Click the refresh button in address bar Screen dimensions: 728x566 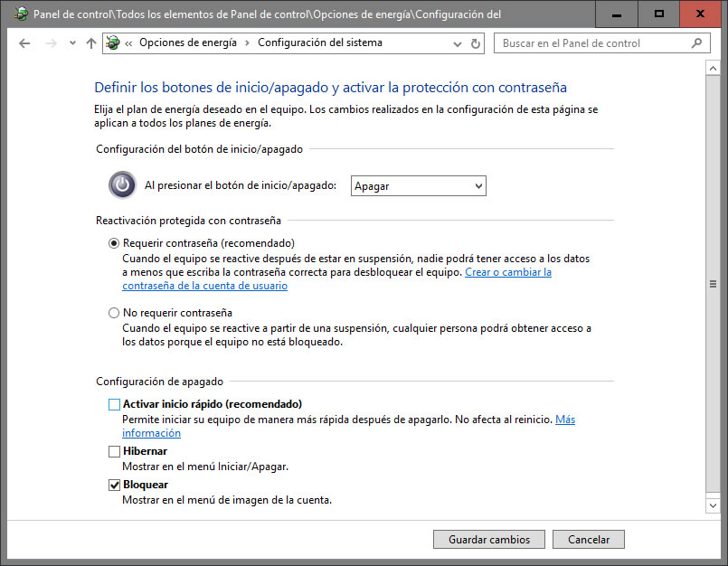(476, 43)
